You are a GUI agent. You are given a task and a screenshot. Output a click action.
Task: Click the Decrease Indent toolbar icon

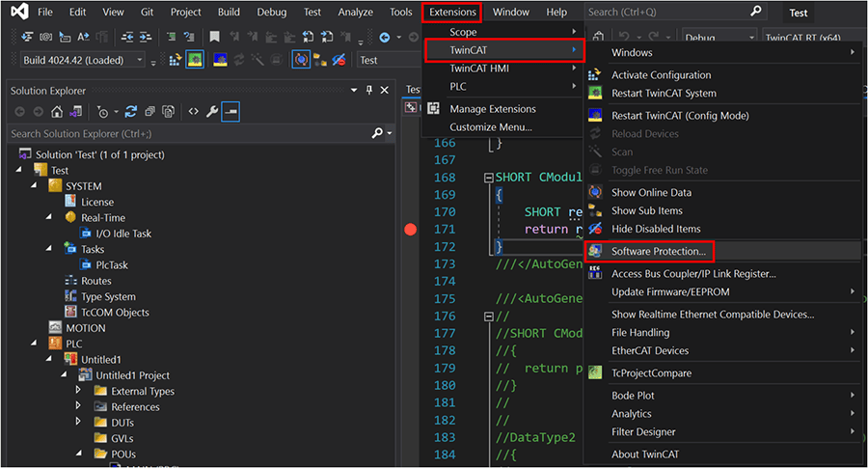pyautogui.click(x=127, y=37)
